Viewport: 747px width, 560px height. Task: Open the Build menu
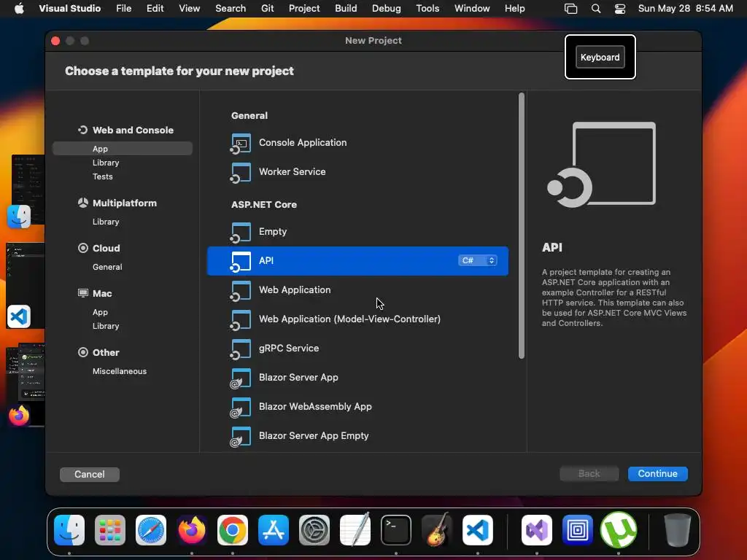pos(346,8)
